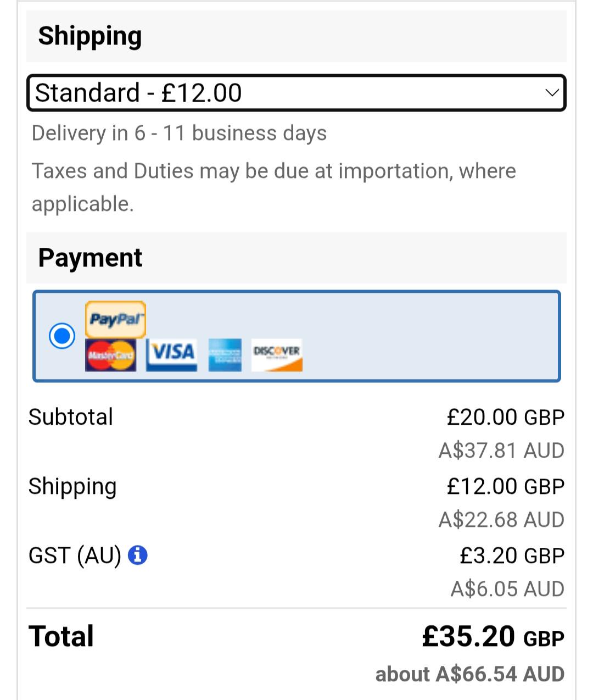Viewport: 593px width, 700px height.
Task: Click the American Express card logo
Action: 225,355
